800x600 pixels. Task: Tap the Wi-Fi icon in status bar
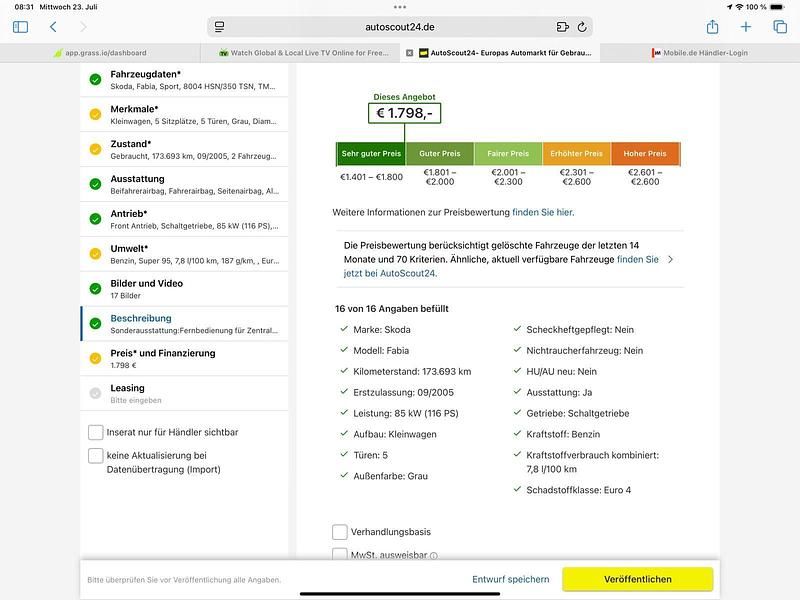[x=739, y=7]
